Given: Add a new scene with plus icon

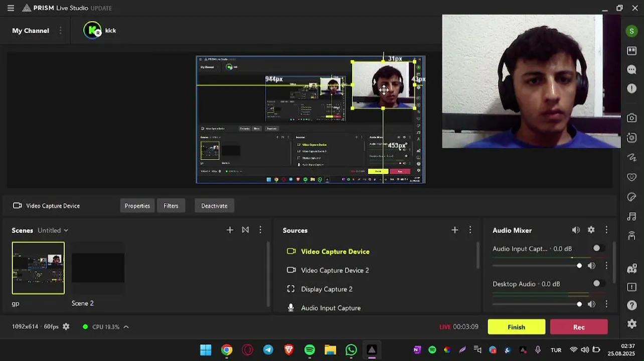Looking at the screenshot, I should pyautogui.click(x=230, y=230).
